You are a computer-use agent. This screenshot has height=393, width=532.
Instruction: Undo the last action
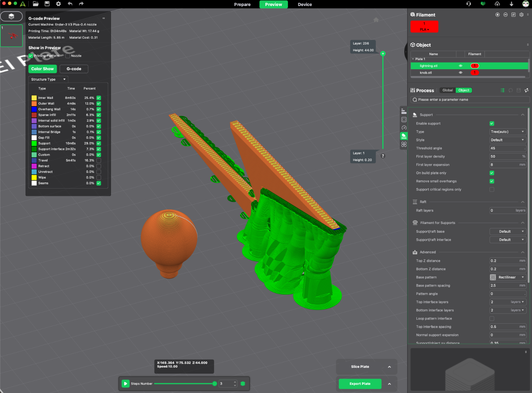click(70, 4)
